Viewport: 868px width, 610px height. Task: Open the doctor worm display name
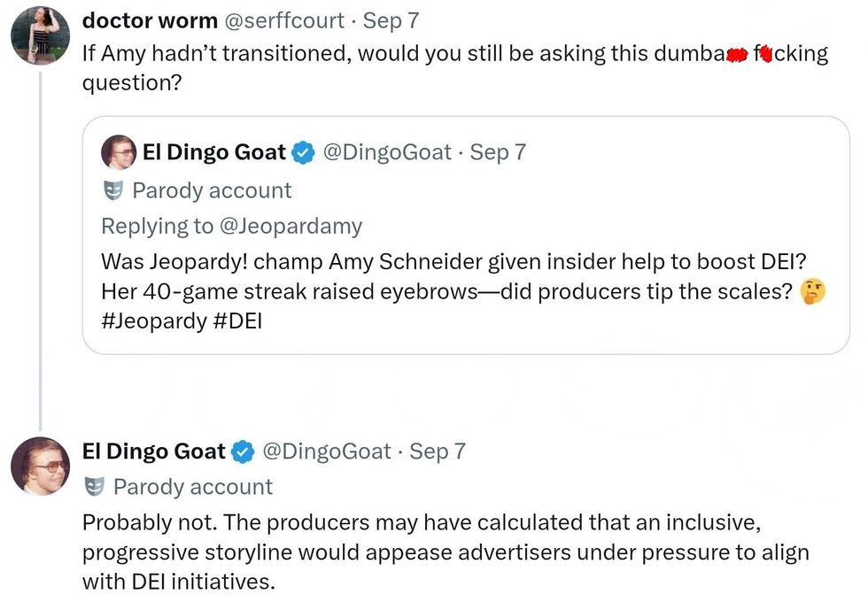click(150, 19)
